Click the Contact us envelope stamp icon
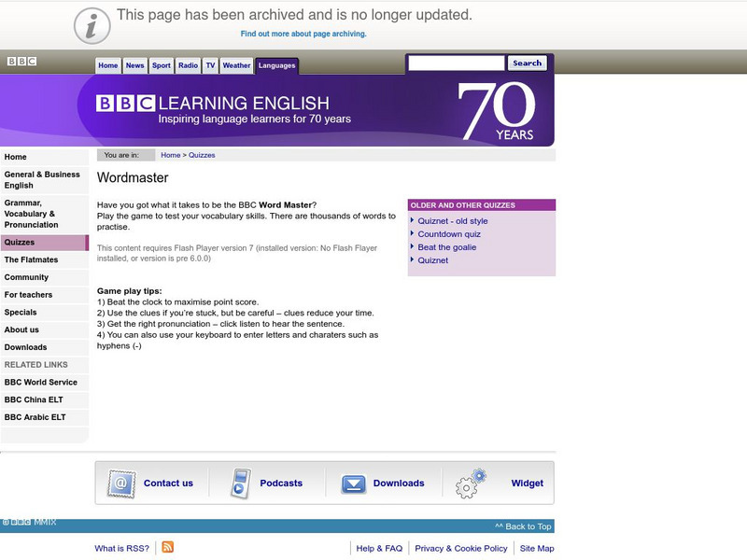This screenshot has width=747, height=560. [121, 483]
